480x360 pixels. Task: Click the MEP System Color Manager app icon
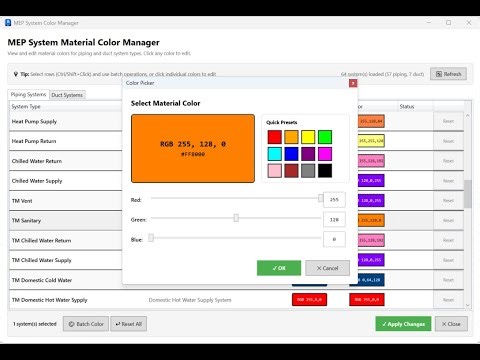pos(8,23)
